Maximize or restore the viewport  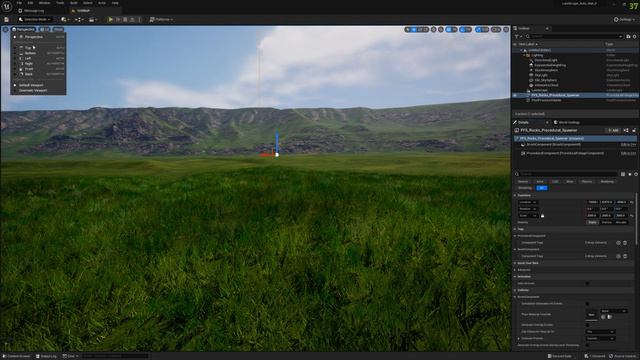[x=506, y=29]
